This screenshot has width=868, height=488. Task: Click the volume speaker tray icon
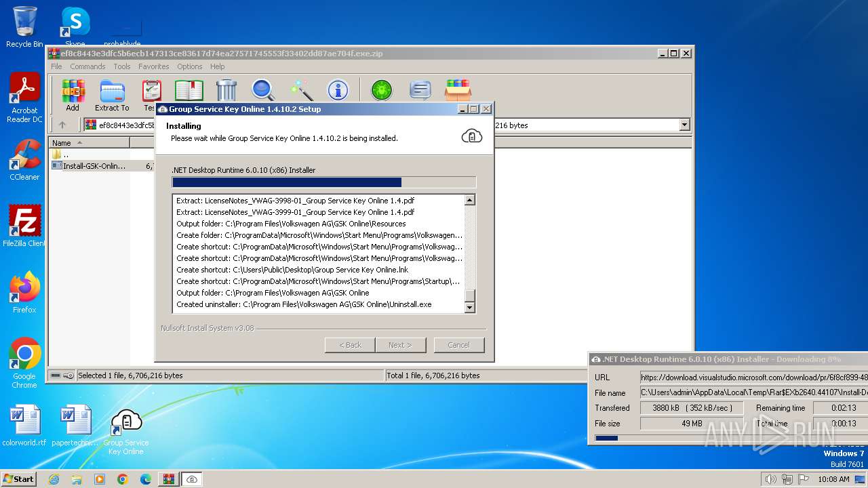770,479
